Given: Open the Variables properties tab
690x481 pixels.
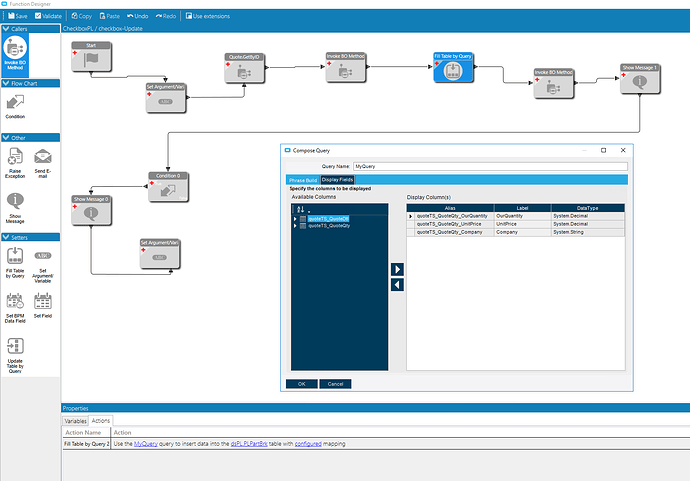Looking at the screenshot, I should [x=75, y=421].
